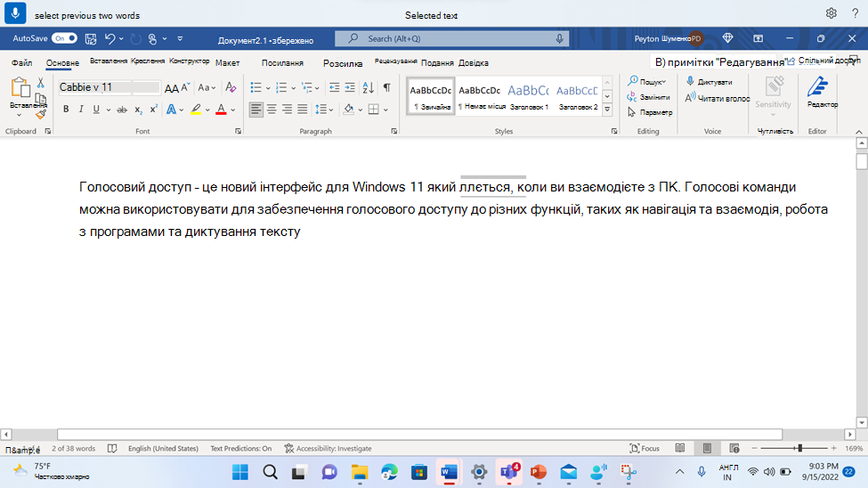Click Focus mode in status bar

point(645,449)
